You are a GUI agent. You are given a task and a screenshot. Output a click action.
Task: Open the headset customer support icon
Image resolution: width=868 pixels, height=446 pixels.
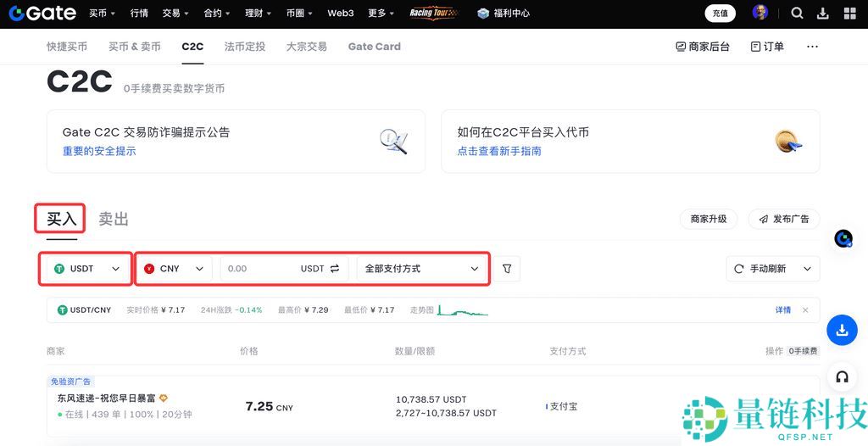(842, 377)
